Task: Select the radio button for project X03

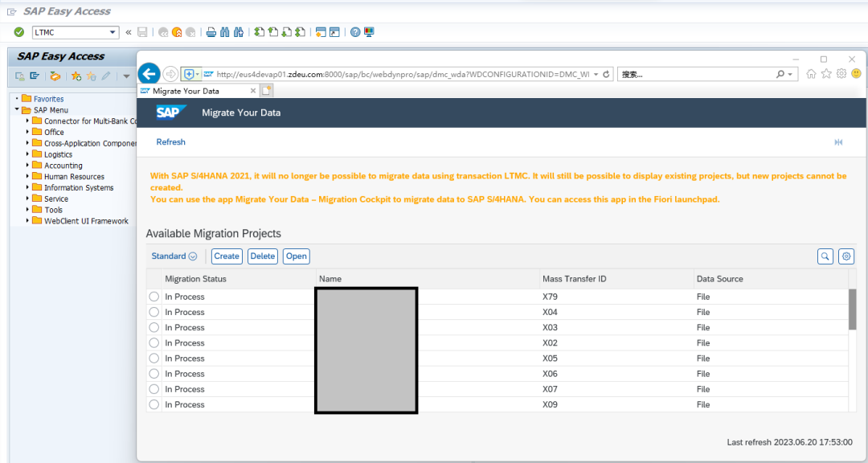Action: click(154, 327)
